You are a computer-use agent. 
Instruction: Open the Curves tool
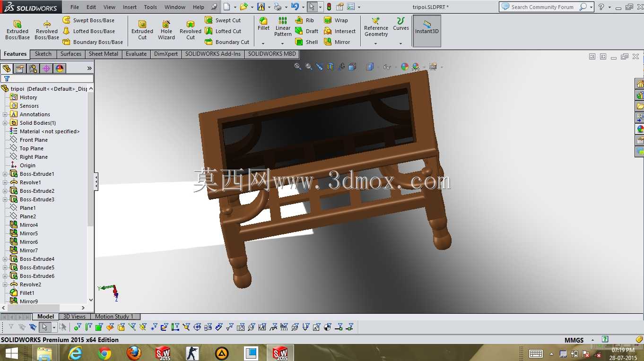click(400, 24)
